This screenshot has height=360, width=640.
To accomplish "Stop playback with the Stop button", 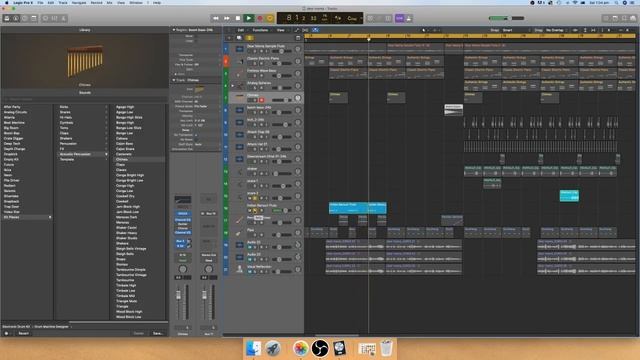I will (238, 18).
